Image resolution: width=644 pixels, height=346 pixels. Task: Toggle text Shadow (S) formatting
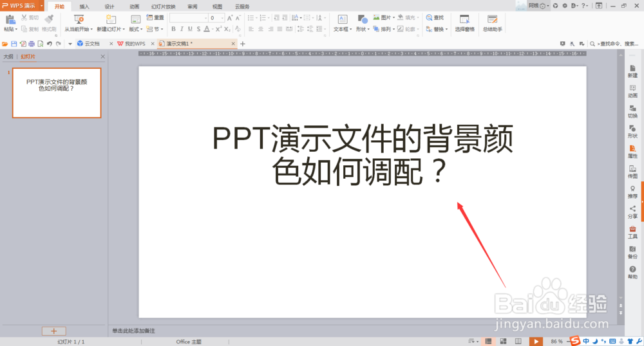pyautogui.click(x=198, y=29)
